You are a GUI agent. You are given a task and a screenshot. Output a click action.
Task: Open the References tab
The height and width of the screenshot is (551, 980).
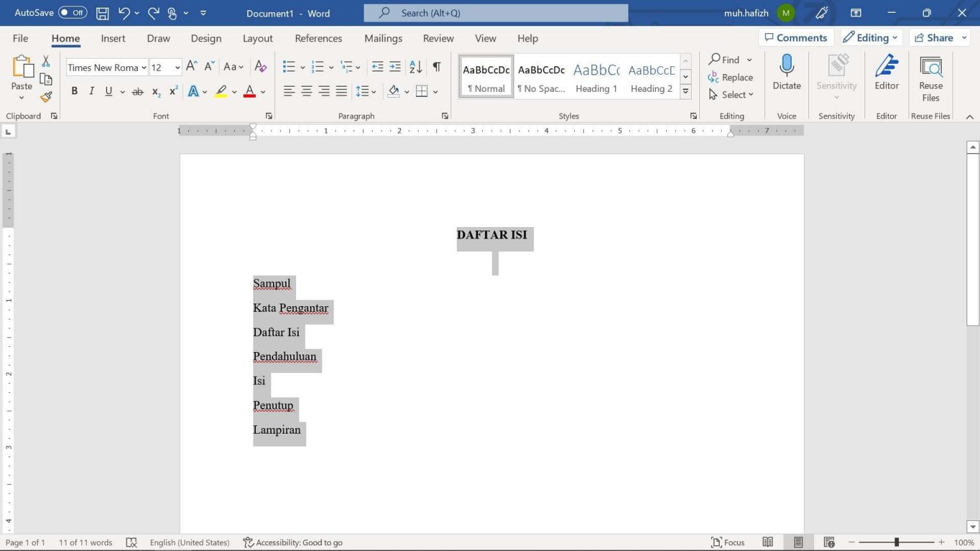(318, 38)
